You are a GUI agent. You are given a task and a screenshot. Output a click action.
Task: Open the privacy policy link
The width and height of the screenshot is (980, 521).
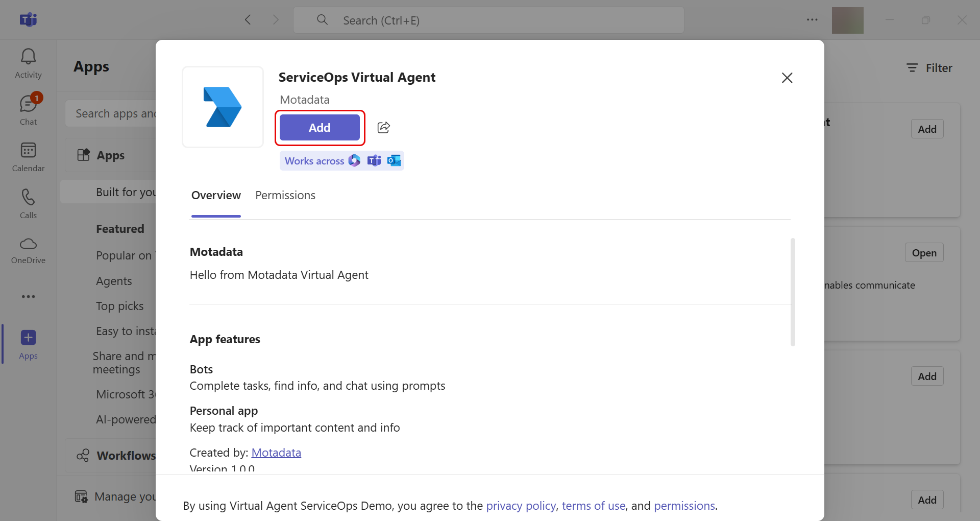tap(521, 506)
